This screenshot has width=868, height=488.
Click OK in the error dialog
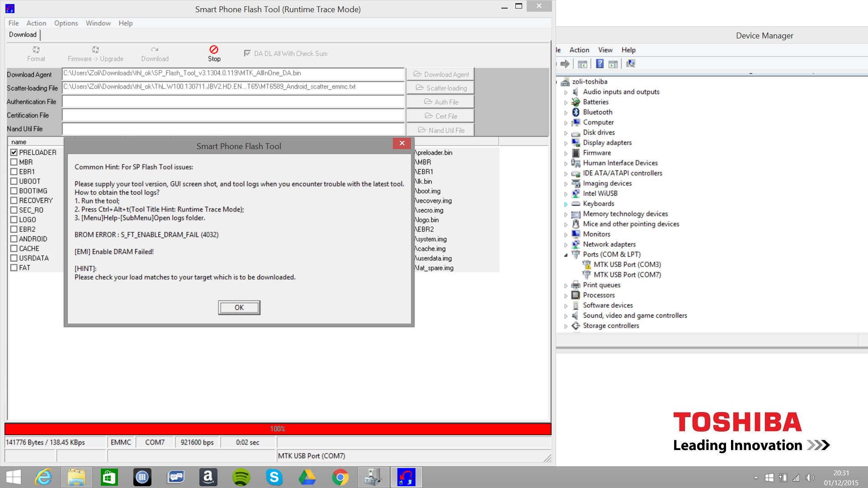click(x=239, y=308)
